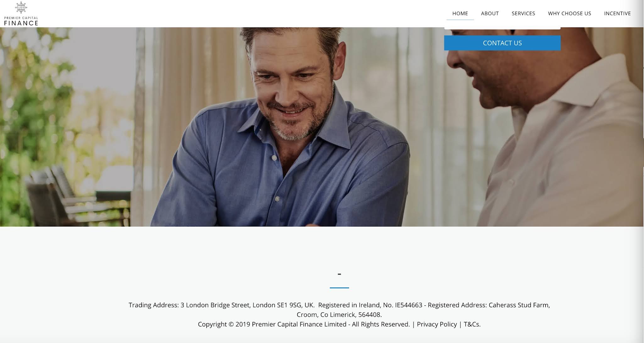Open the INCENTIVE nav item
Screen dimensions: 644x343
617,14
